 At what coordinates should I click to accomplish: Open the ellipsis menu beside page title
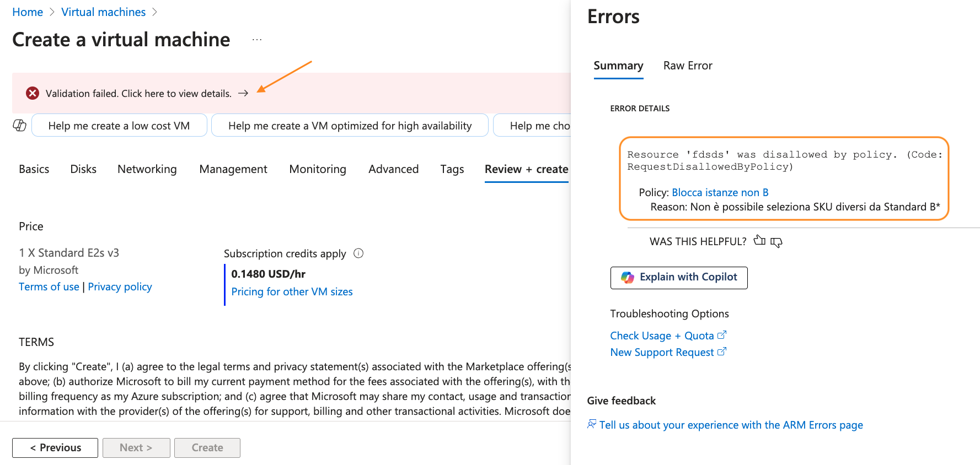pos(257,40)
